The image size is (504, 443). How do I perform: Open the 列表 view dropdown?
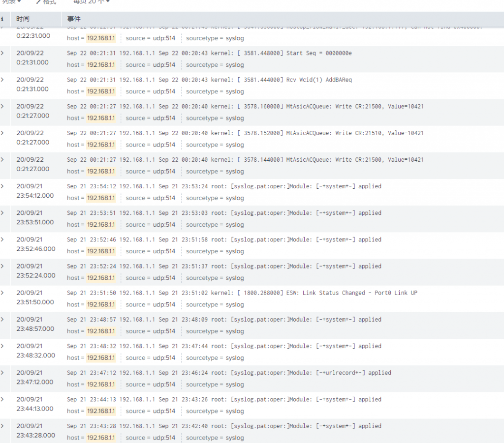[x=12, y=2]
